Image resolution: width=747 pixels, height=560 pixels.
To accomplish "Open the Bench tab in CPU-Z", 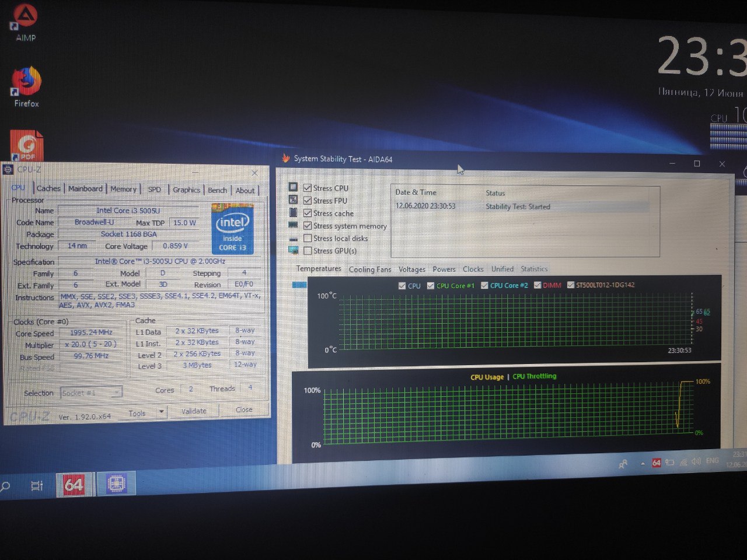I will (218, 190).
